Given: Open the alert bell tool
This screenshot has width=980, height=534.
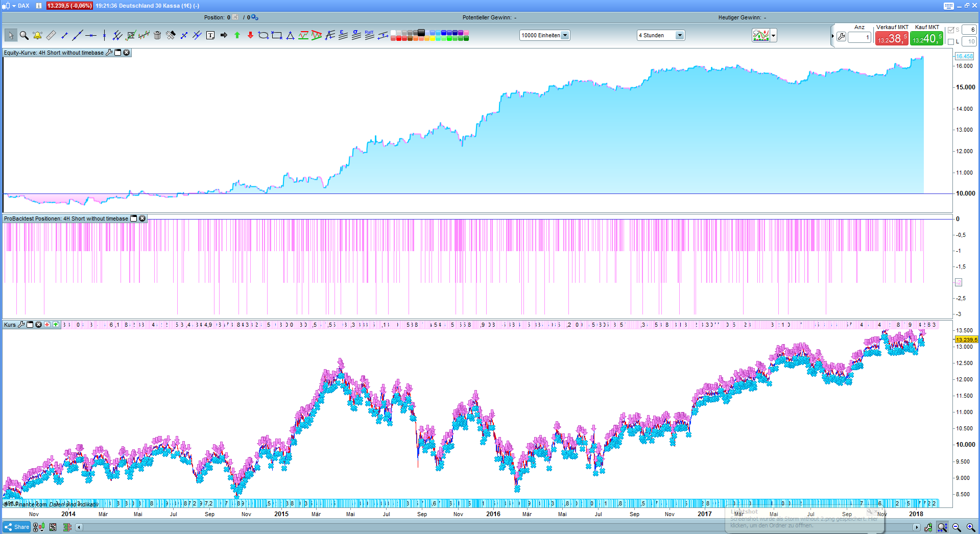Looking at the screenshot, I should (37, 35).
